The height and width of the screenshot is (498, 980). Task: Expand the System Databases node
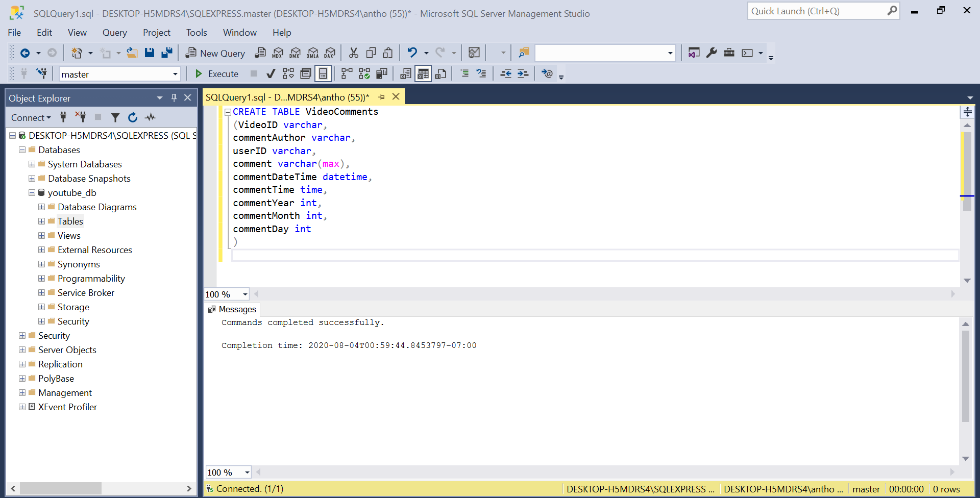coord(32,164)
